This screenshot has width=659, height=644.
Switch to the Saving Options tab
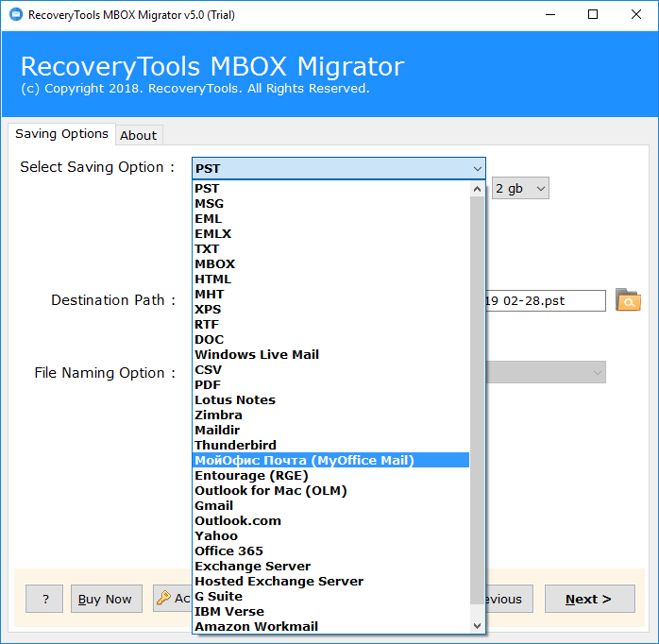tap(61, 134)
